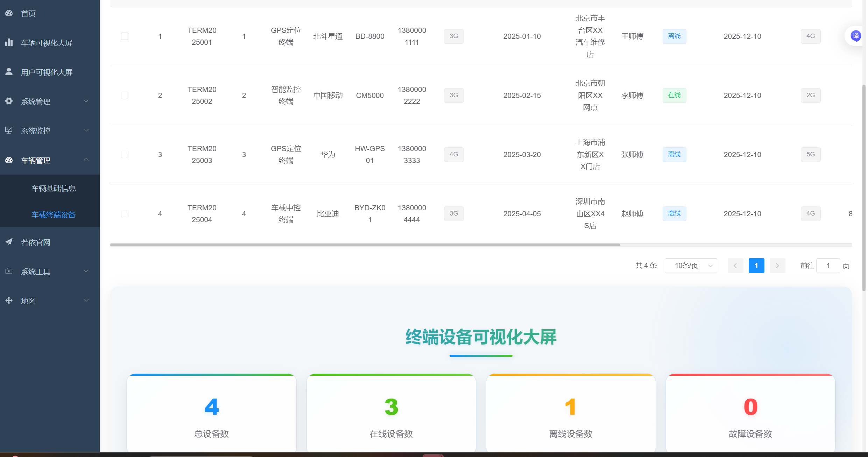
Task: Click the monitor icon beside 系统监控
Action: click(9, 131)
